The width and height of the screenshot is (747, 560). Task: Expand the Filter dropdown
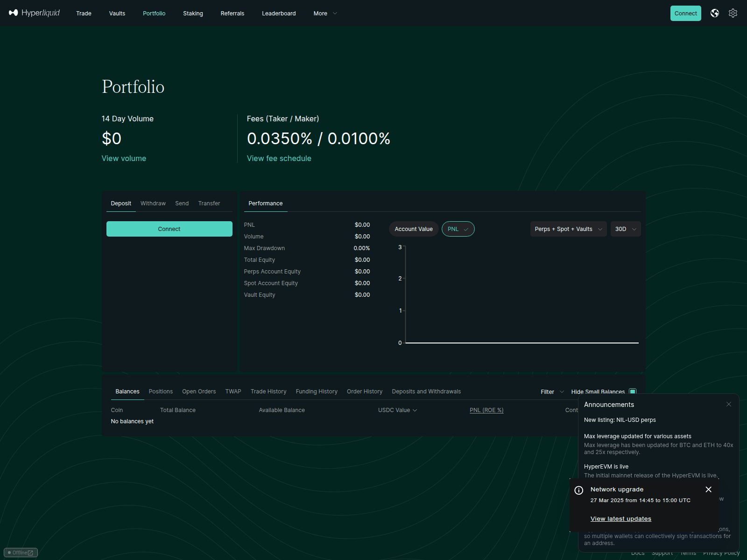(552, 392)
